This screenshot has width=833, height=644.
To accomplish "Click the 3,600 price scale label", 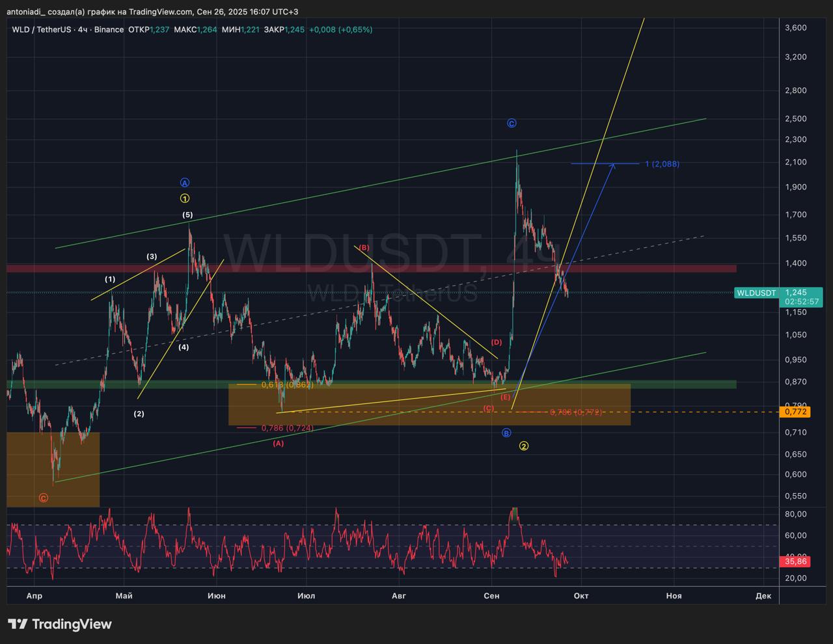I will coord(796,28).
